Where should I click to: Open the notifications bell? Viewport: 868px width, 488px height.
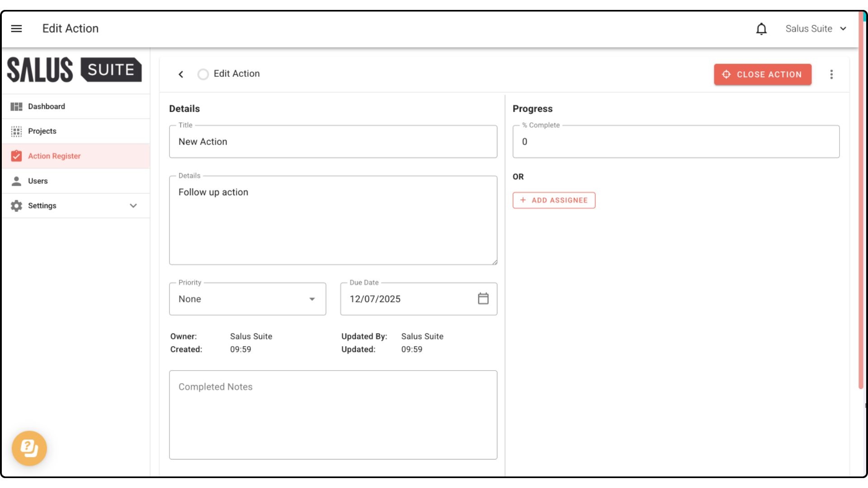click(x=761, y=29)
